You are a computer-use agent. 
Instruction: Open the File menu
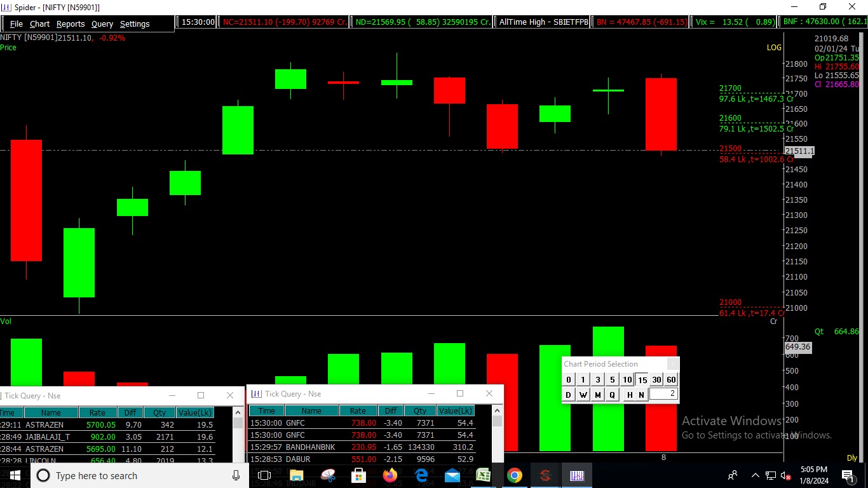point(16,24)
